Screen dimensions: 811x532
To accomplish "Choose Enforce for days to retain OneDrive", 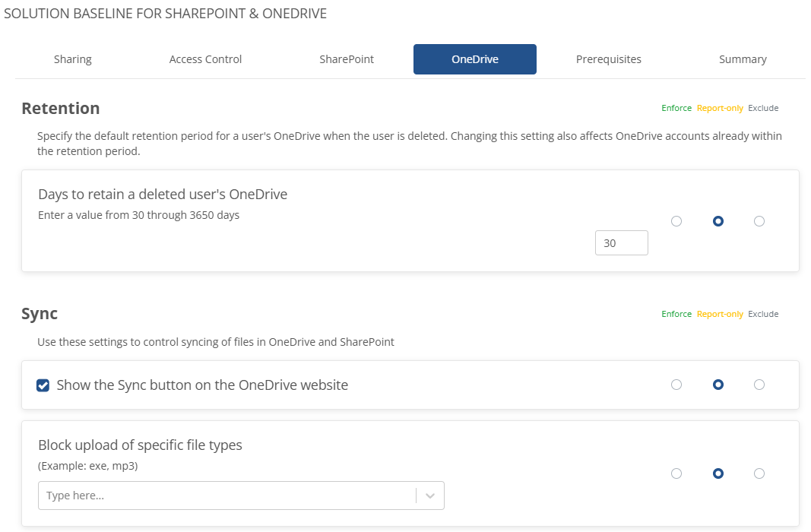I will [676, 221].
